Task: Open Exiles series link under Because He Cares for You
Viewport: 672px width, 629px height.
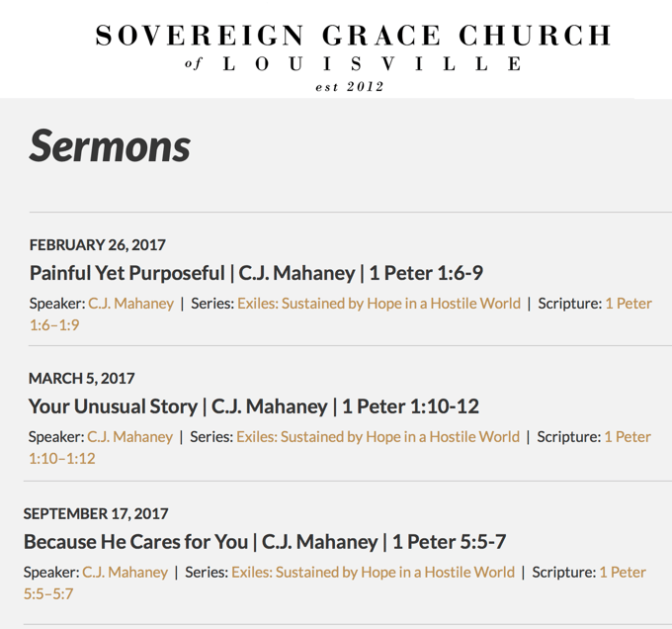Action: (x=373, y=572)
